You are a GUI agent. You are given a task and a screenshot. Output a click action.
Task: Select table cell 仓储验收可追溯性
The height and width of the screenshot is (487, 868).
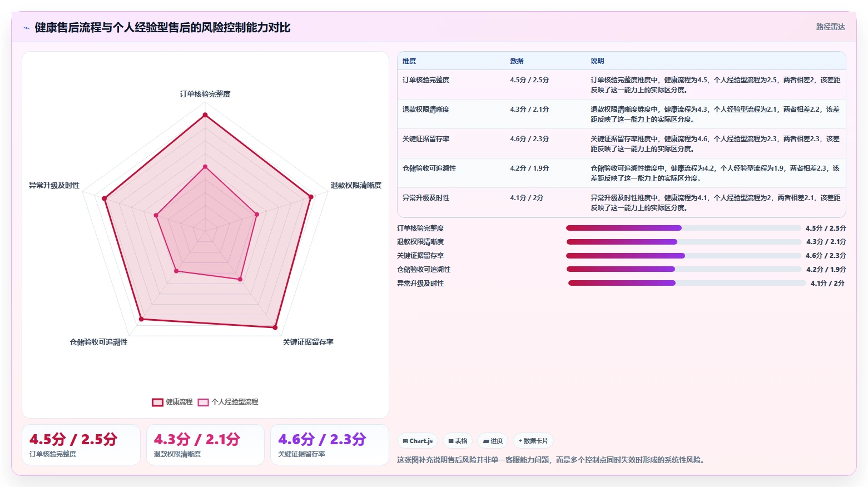click(429, 168)
